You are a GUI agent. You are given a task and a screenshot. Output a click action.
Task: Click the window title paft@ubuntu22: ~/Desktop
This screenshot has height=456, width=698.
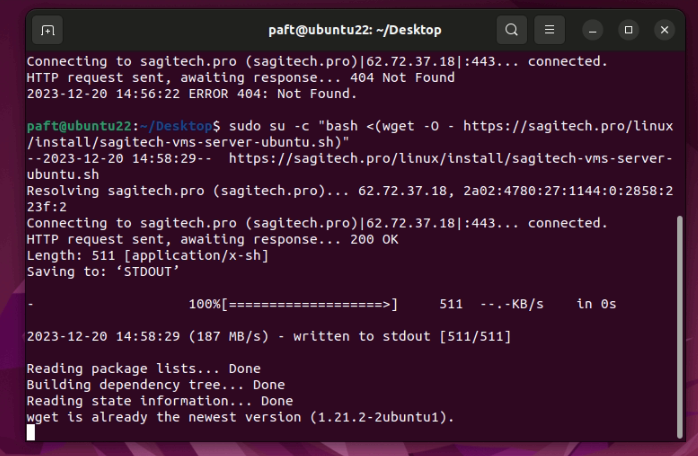coord(354,30)
